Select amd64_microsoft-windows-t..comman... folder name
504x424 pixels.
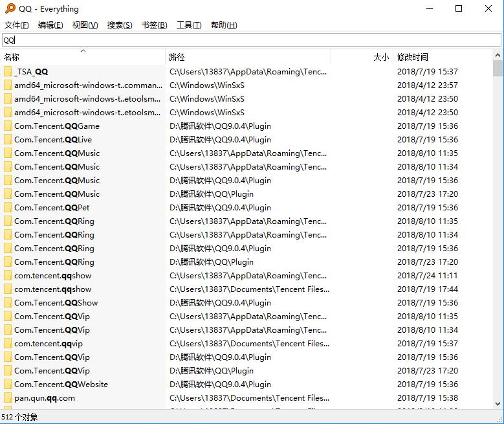[89, 85]
